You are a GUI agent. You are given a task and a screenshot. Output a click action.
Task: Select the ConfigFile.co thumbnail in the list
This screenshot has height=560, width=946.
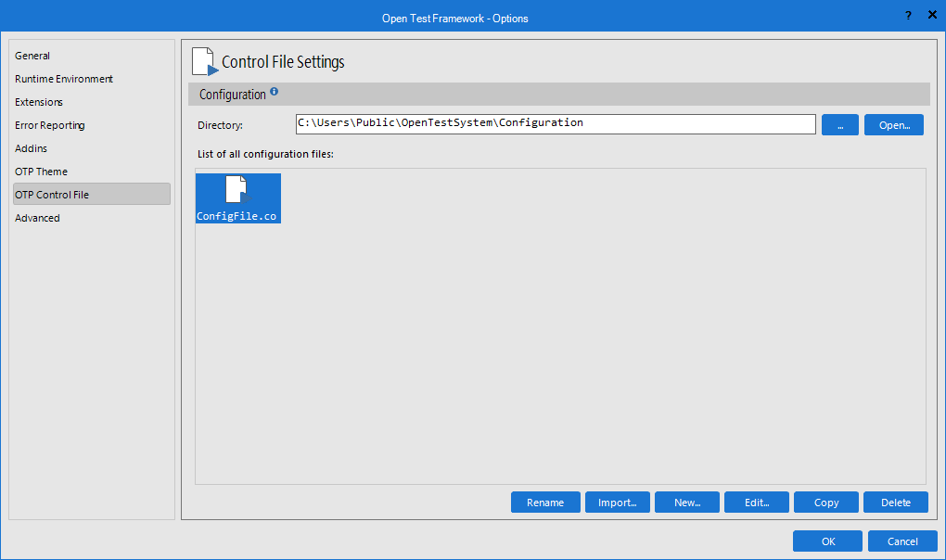[237, 197]
